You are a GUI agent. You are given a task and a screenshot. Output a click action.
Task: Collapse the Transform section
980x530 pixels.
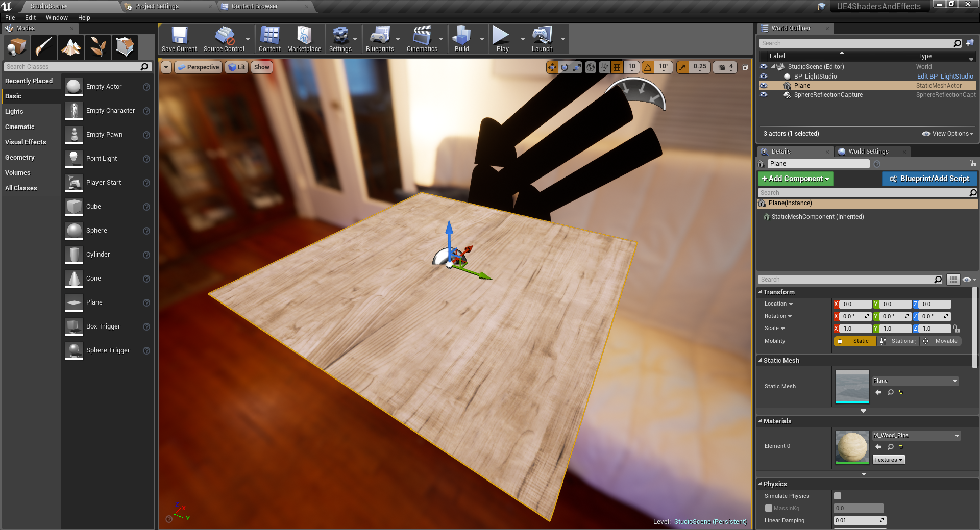tap(760, 292)
